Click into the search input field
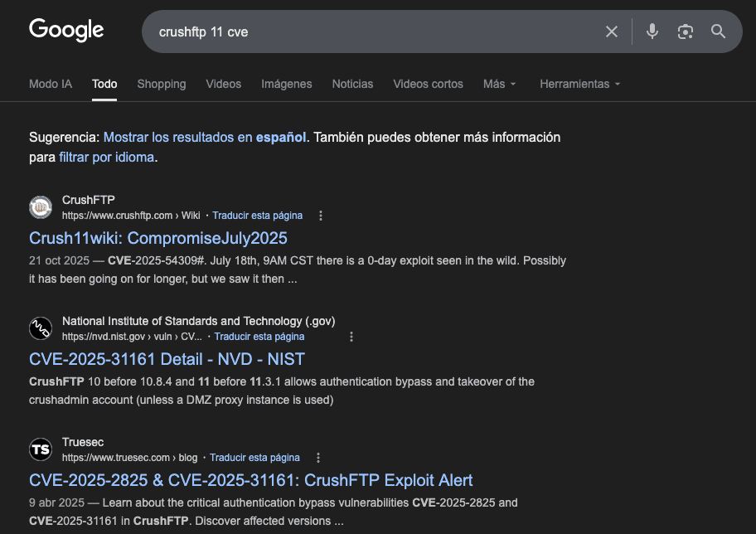 (373, 32)
